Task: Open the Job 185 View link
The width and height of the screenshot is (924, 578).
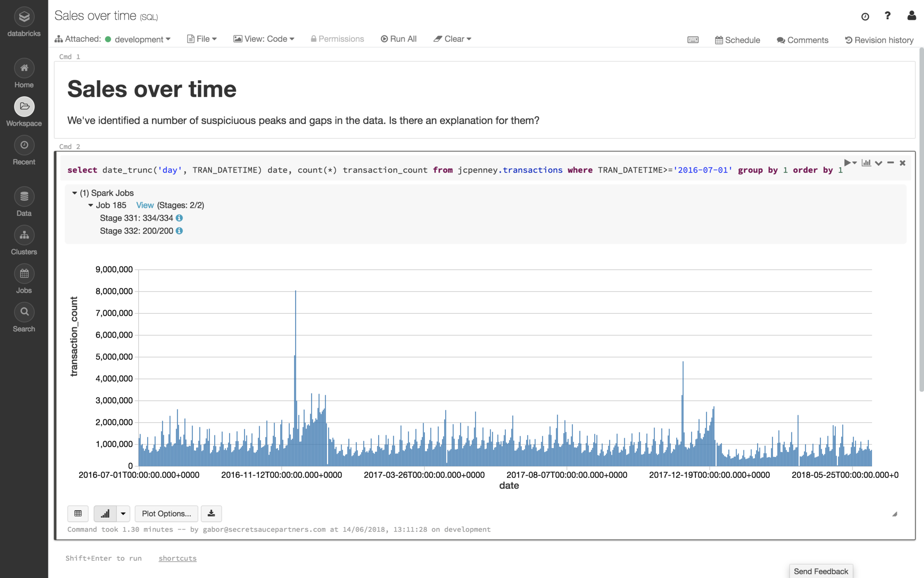Action: 145,206
